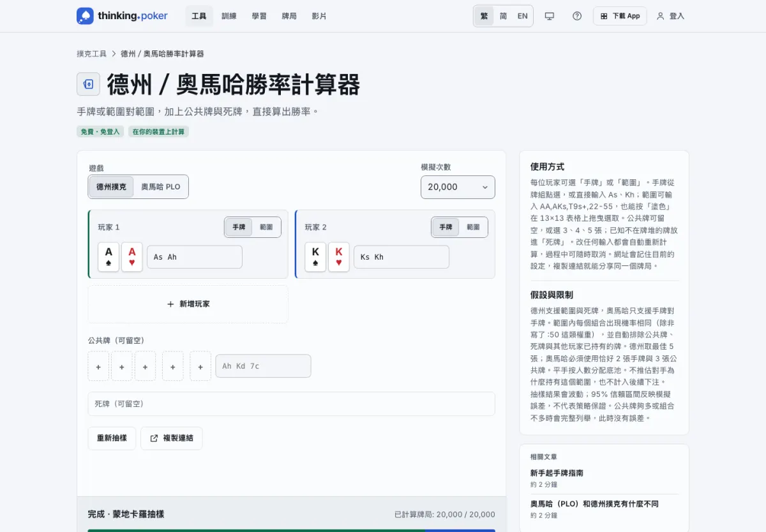
Task: Open the 工具 nav menu
Action: point(199,16)
